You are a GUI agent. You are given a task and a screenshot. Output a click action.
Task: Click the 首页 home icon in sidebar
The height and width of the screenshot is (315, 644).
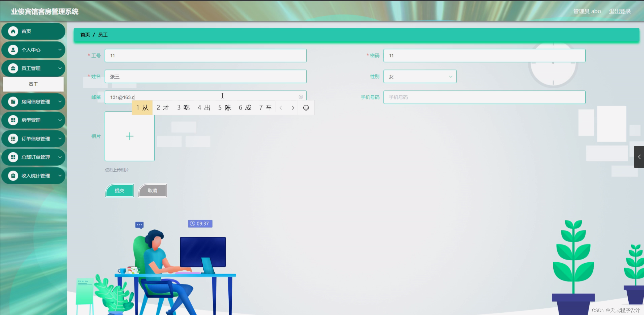(13, 31)
